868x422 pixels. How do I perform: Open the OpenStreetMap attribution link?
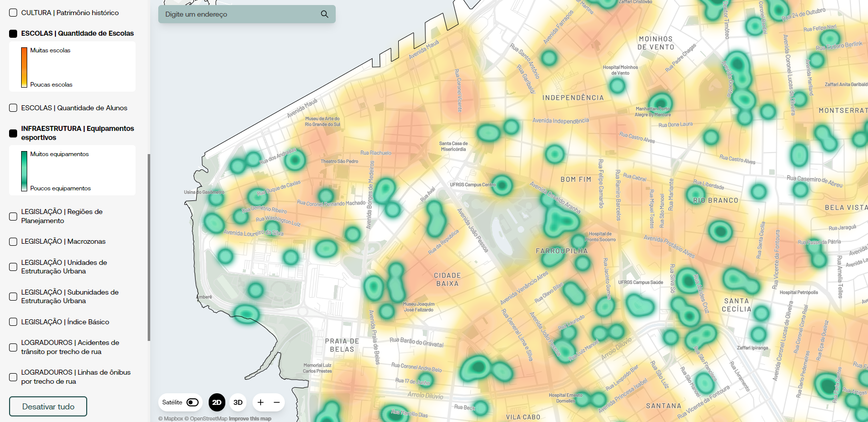(x=206, y=418)
